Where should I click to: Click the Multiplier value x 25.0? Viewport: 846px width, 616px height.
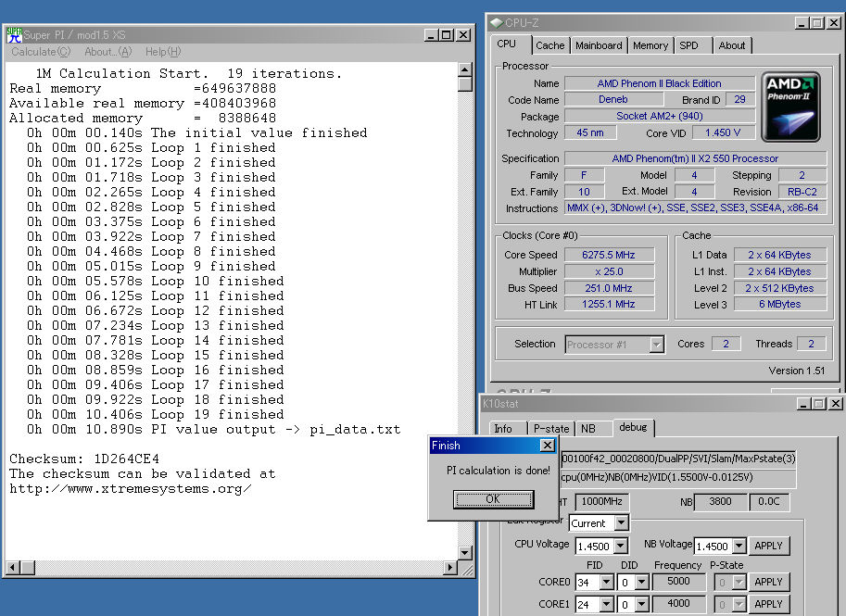click(609, 271)
